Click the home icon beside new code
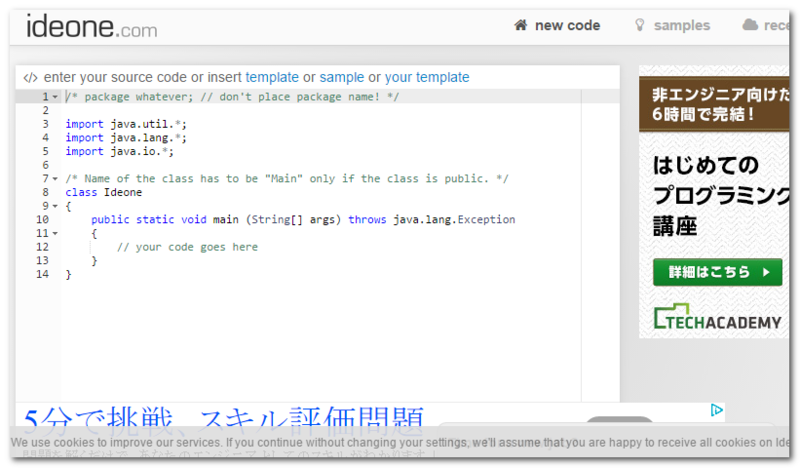The width and height of the screenshot is (800, 468). tap(520, 25)
